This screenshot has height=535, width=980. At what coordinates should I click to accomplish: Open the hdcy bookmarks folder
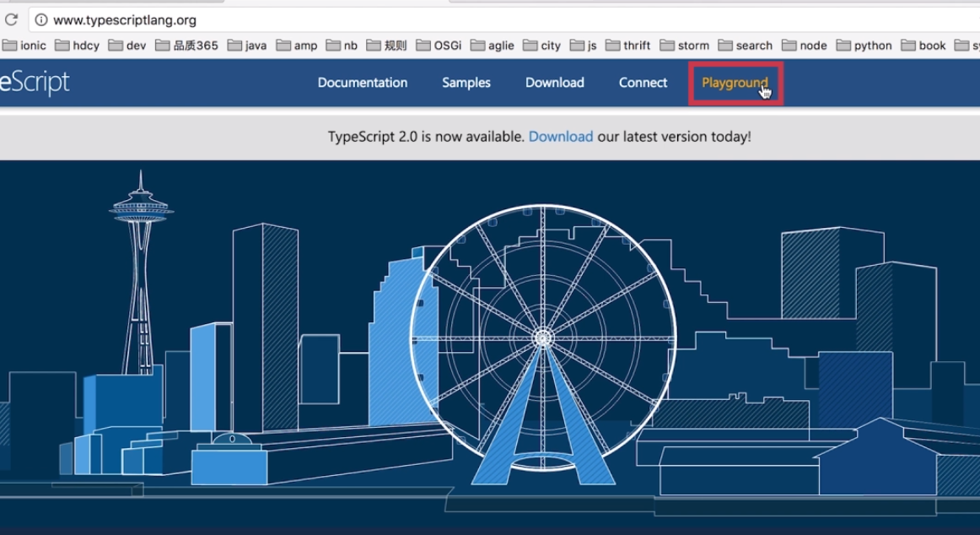coord(77,46)
